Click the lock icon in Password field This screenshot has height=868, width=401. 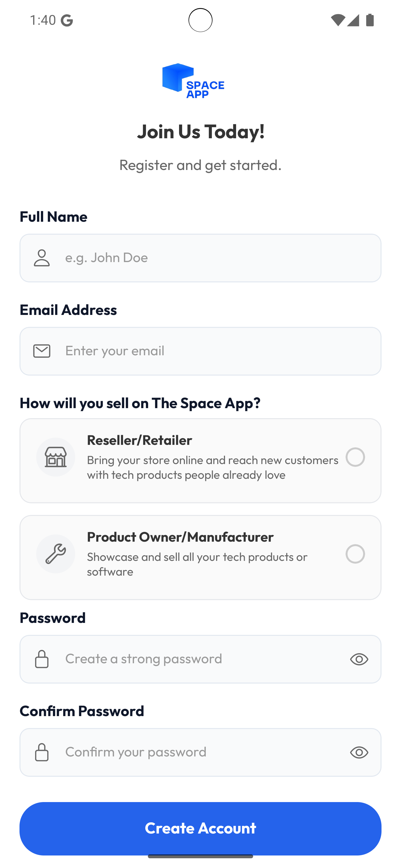[x=42, y=659]
